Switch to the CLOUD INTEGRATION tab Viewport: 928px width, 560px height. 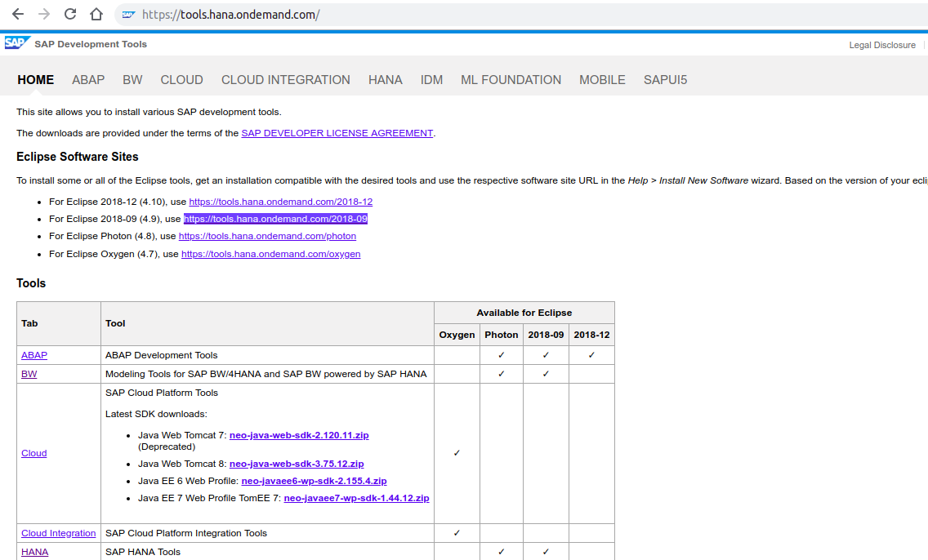[285, 80]
